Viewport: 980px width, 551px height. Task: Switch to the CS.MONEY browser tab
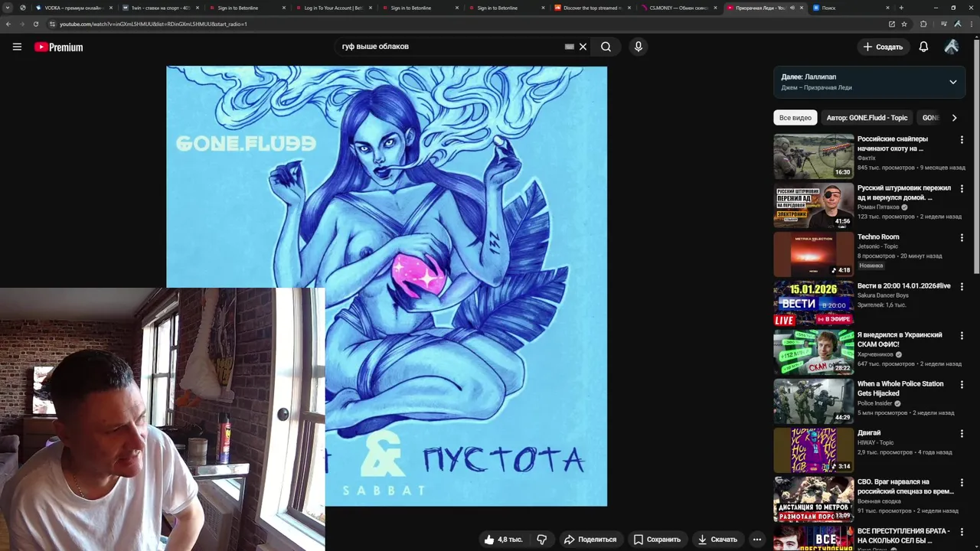pyautogui.click(x=678, y=8)
